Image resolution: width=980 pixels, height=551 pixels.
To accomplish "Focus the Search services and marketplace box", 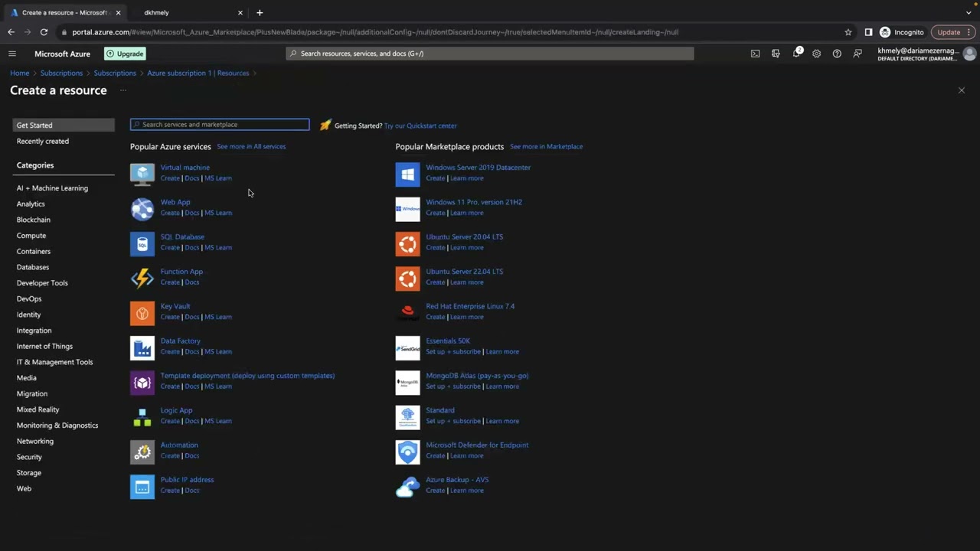I will [x=220, y=124].
